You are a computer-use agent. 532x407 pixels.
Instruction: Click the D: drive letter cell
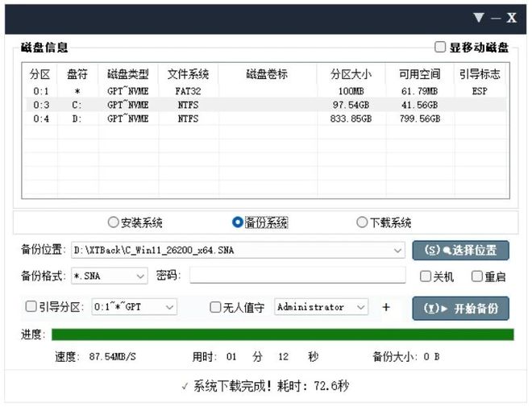coord(77,118)
